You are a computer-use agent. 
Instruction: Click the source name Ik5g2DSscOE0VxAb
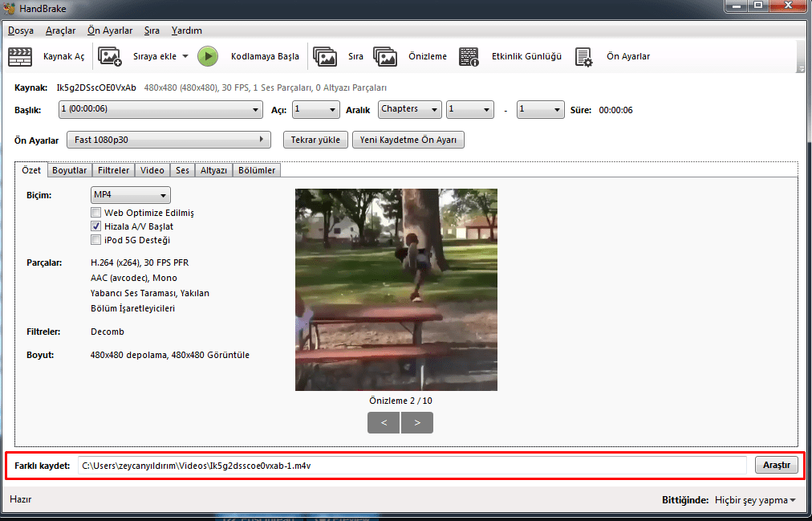(96, 88)
